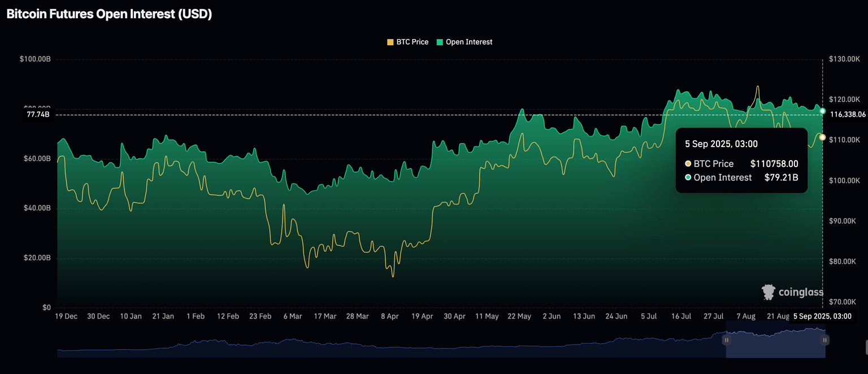Click the 116,338.06 crosshair price label

[x=847, y=114]
